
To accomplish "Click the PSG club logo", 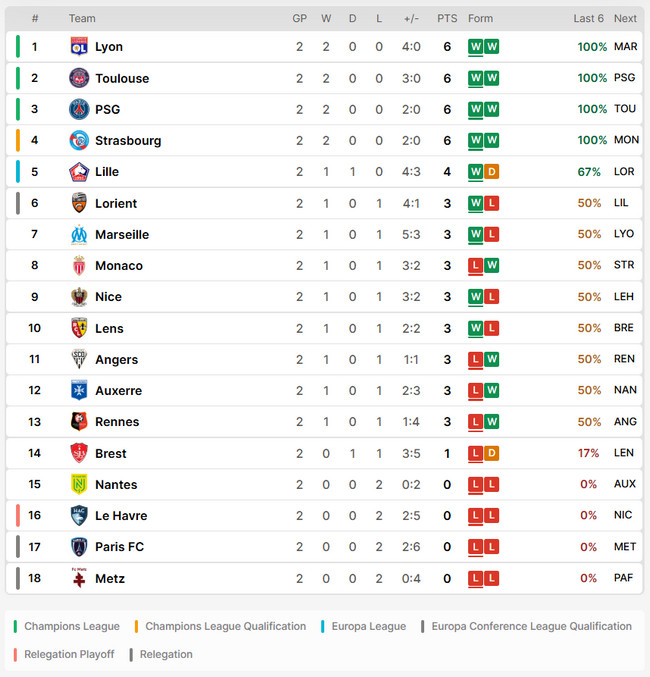I will [79, 109].
